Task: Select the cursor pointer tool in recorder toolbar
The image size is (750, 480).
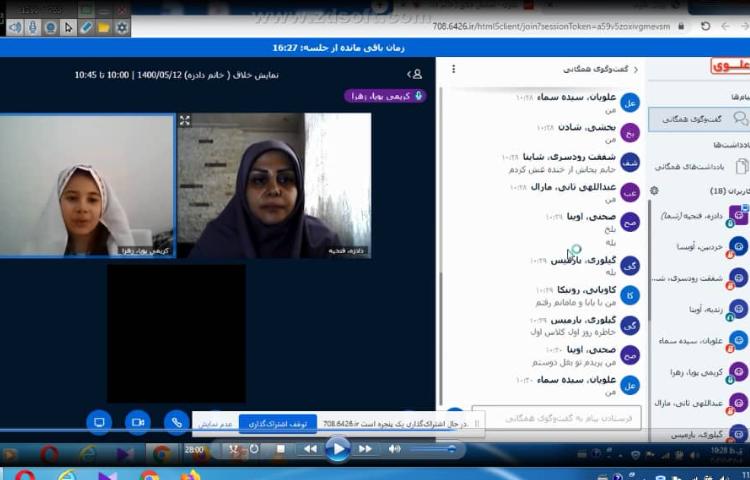Action: click(68, 27)
